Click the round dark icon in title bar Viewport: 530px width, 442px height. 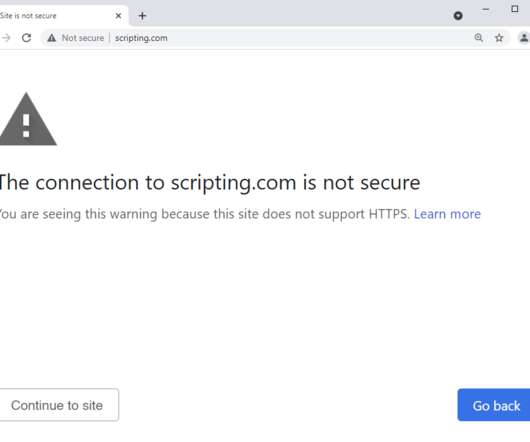(458, 16)
